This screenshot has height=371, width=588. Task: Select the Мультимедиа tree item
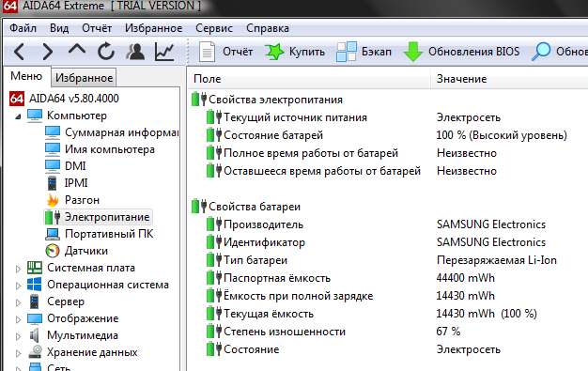(72, 335)
